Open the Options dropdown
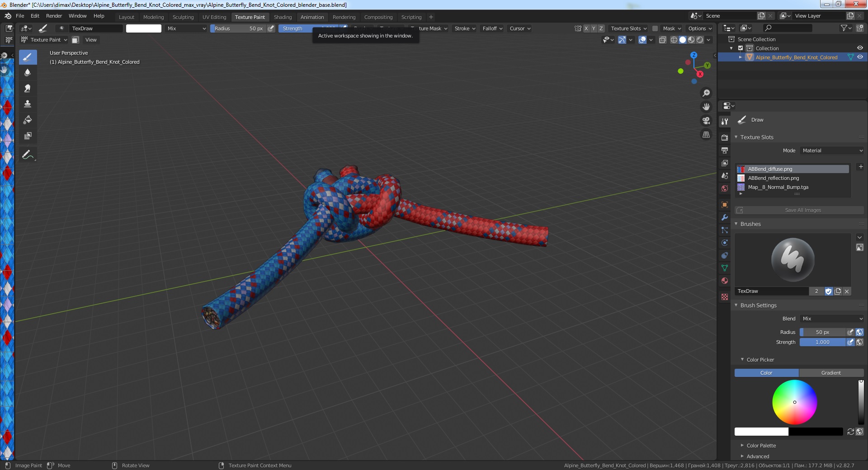Image resolution: width=868 pixels, height=470 pixels. pos(700,28)
